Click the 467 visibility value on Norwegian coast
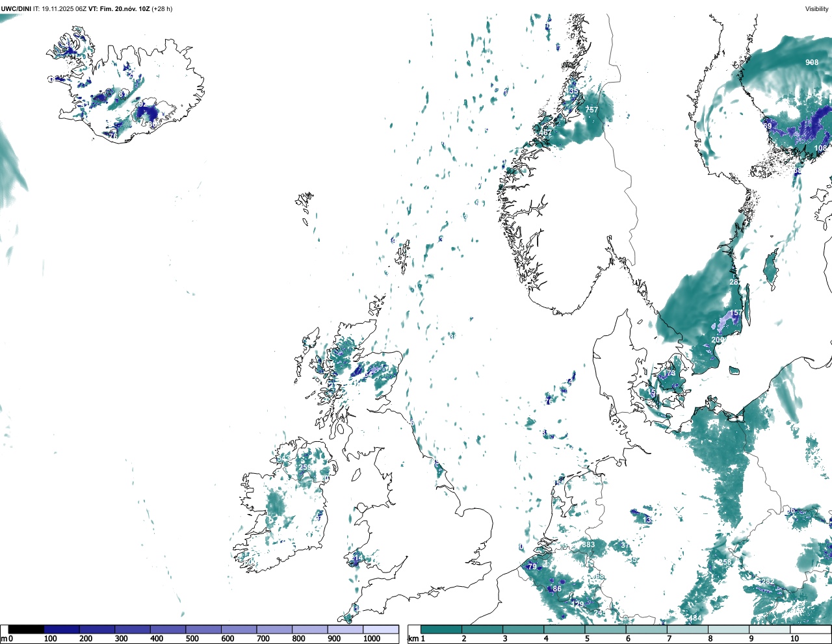The height and width of the screenshot is (644, 832). tap(545, 133)
